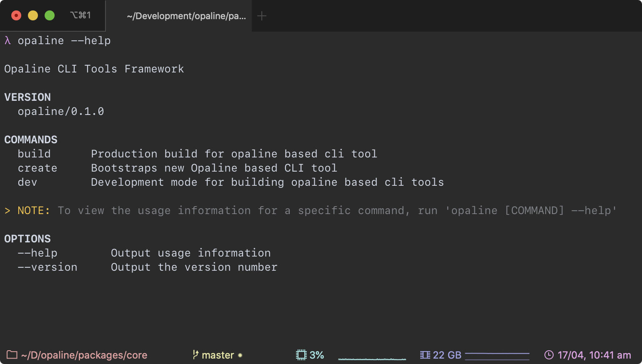Viewport: 642px width, 364px height.
Task: Click the COMMANDS section header
Action: pos(31,140)
